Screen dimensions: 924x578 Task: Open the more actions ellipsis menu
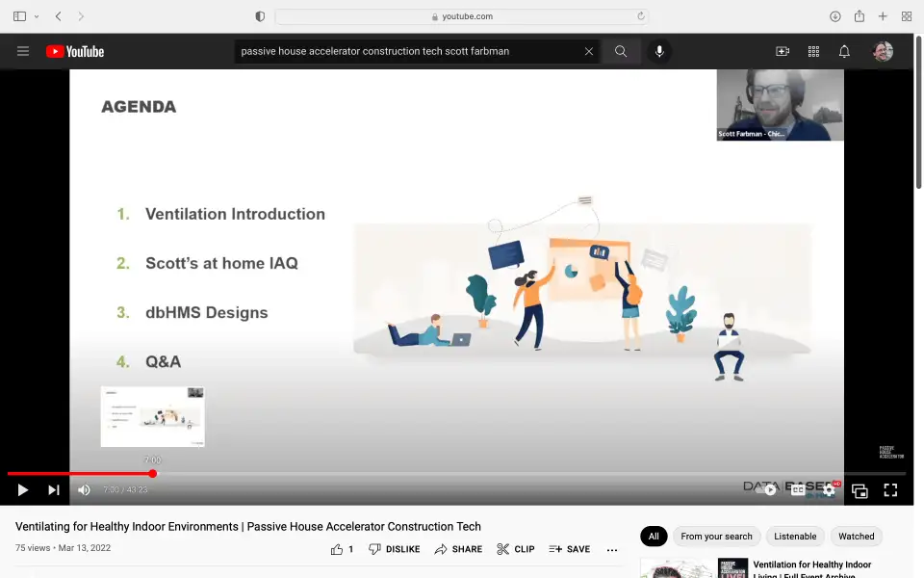tap(612, 549)
